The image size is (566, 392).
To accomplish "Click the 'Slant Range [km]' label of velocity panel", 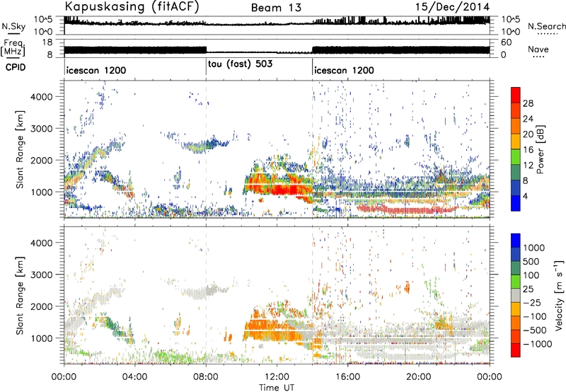I will [x=20, y=295].
